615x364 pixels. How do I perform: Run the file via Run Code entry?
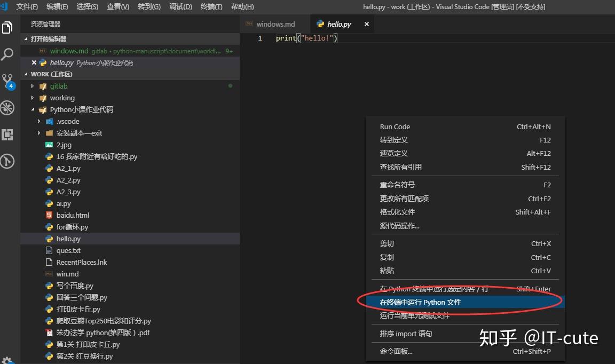pos(395,126)
